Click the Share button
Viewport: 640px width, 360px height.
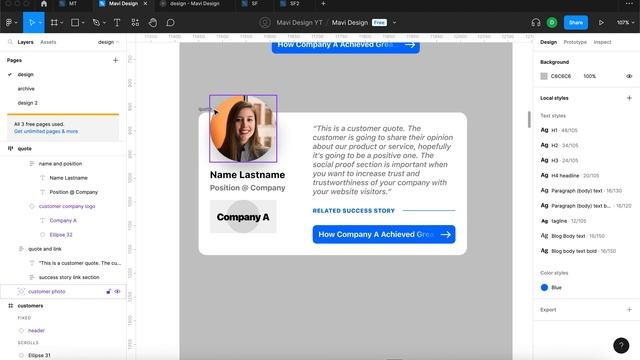tap(576, 23)
